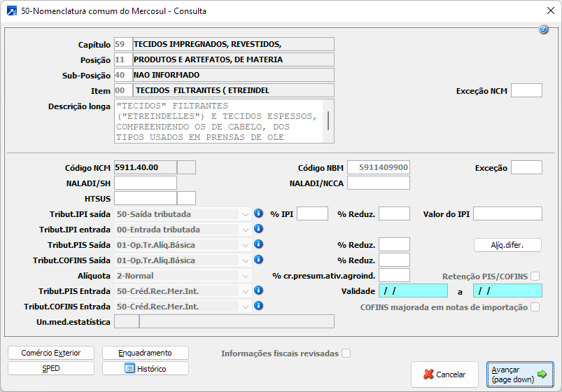Viewport: 562px width, 392px height.
Task: Click the NALADI/NCCA field
Action: pyautogui.click(x=379, y=183)
